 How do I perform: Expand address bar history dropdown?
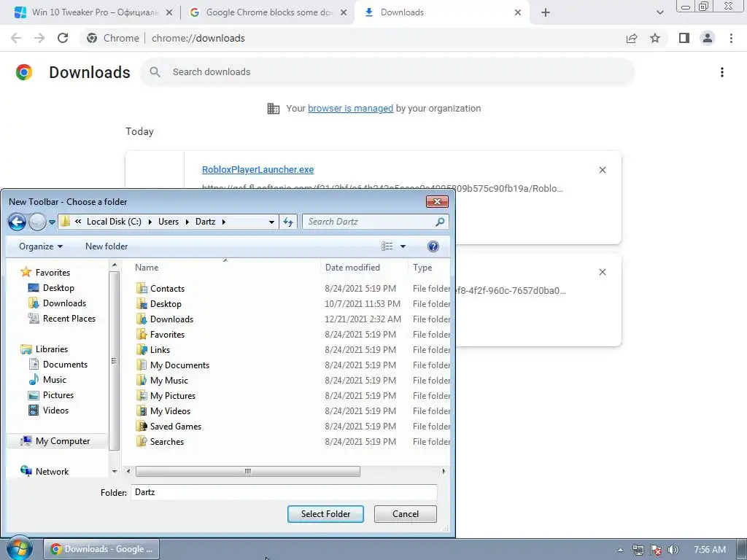click(x=271, y=222)
